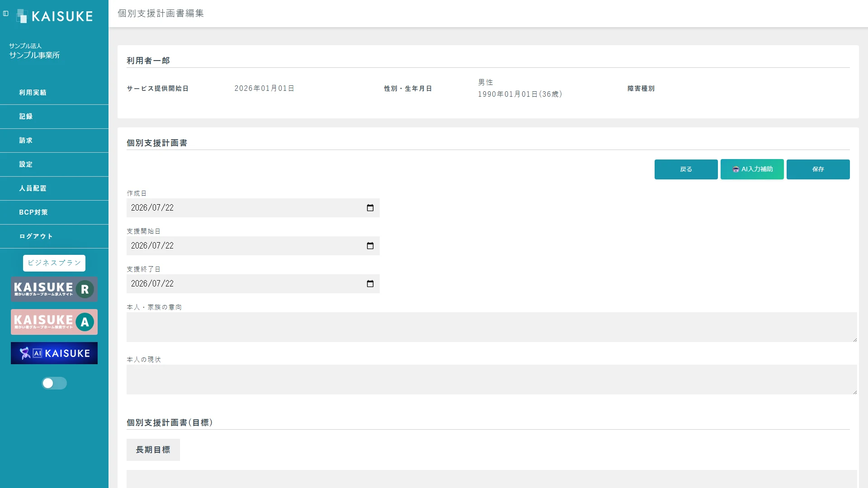Open the 設定 menu

pos(54,164)
